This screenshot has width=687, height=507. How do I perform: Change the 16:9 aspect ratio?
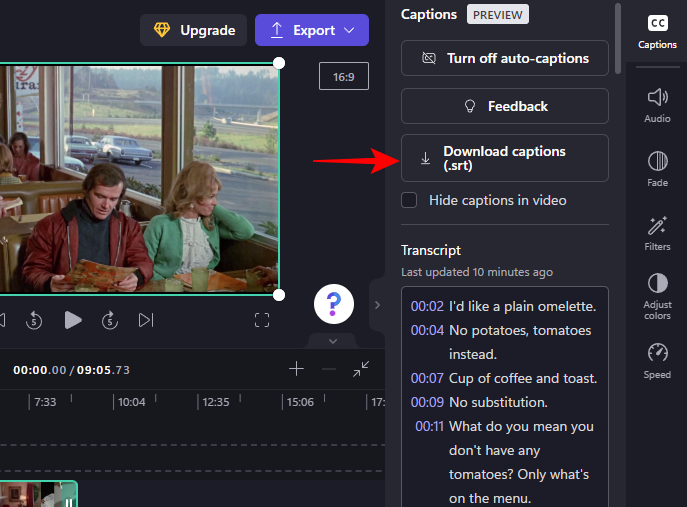click(x=344, y=76)
